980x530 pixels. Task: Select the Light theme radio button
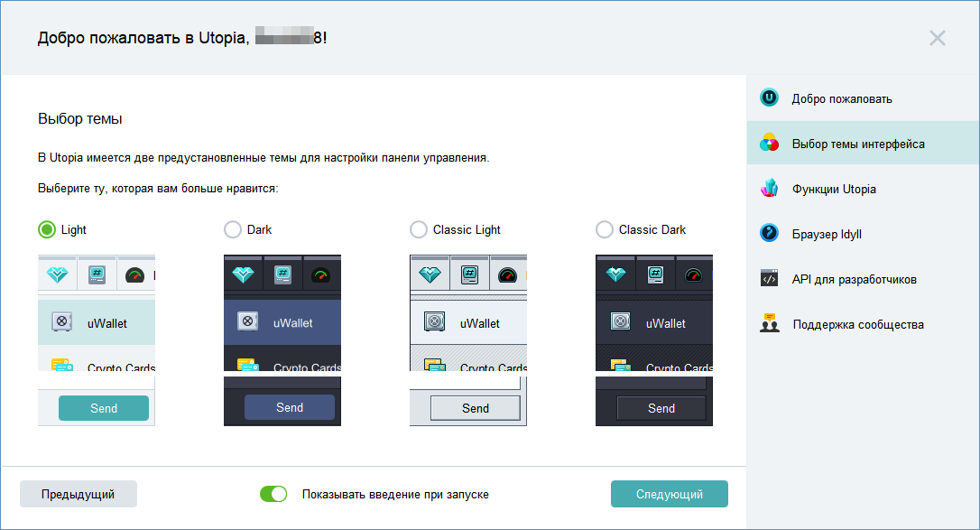(47, 229)
